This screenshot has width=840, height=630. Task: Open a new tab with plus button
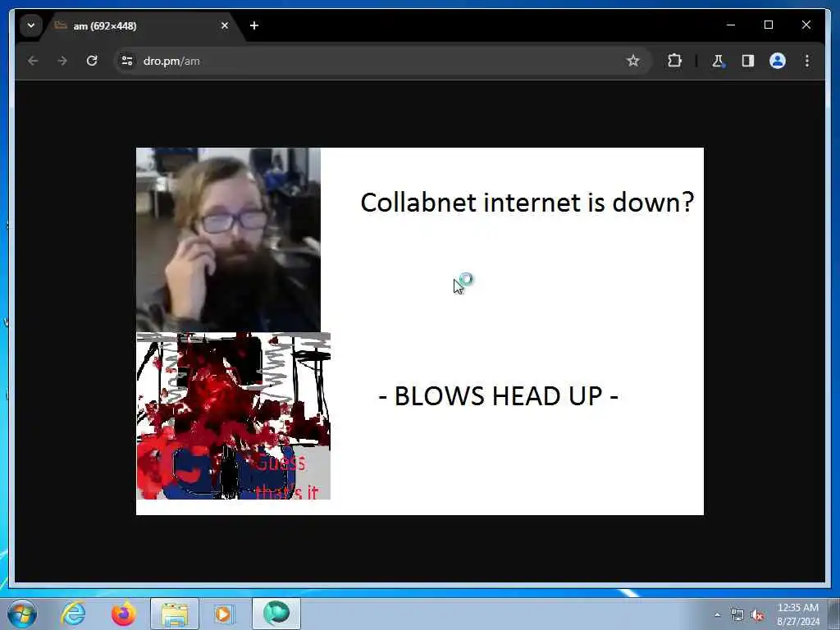coord(254,25)
